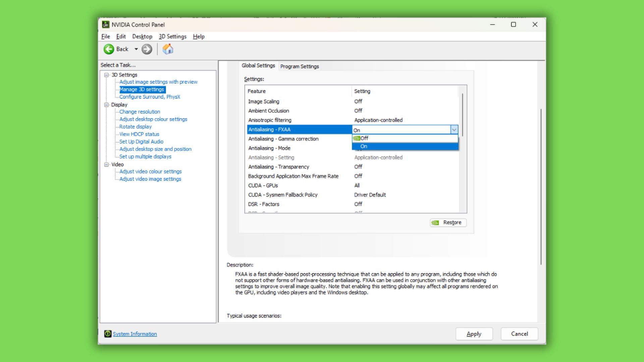Select On in Antialiasing FXAA dropdown
Screen dimensions: 644x362
(363, 146)
